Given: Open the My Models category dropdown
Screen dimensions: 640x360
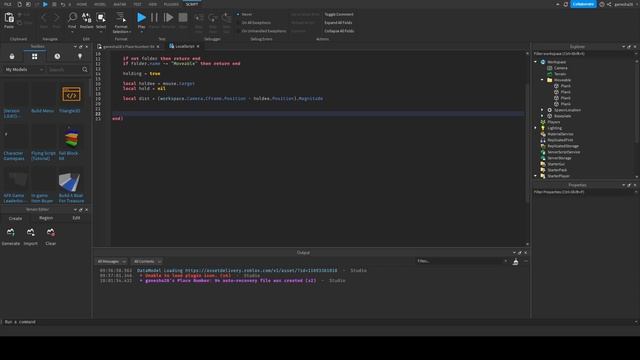Looking at the screenshot, I should 24,70.
